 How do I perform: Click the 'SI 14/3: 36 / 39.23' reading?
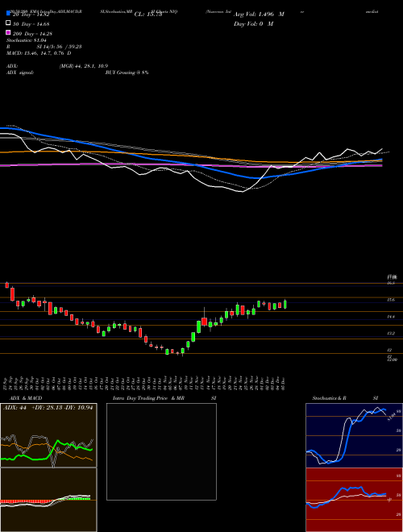pyautogui.click(x=59, y=47)
